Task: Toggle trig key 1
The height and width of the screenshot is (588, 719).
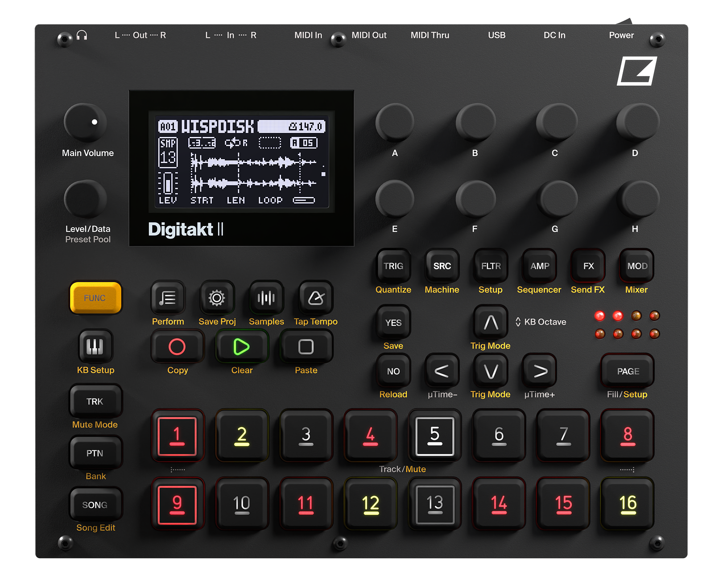Action: pyautogui.click(x=177, y=435)
